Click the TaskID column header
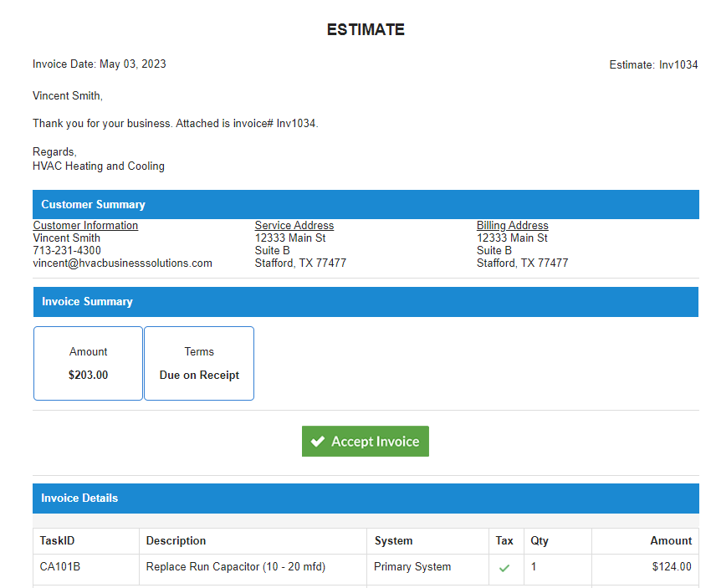 pos(57,540)
